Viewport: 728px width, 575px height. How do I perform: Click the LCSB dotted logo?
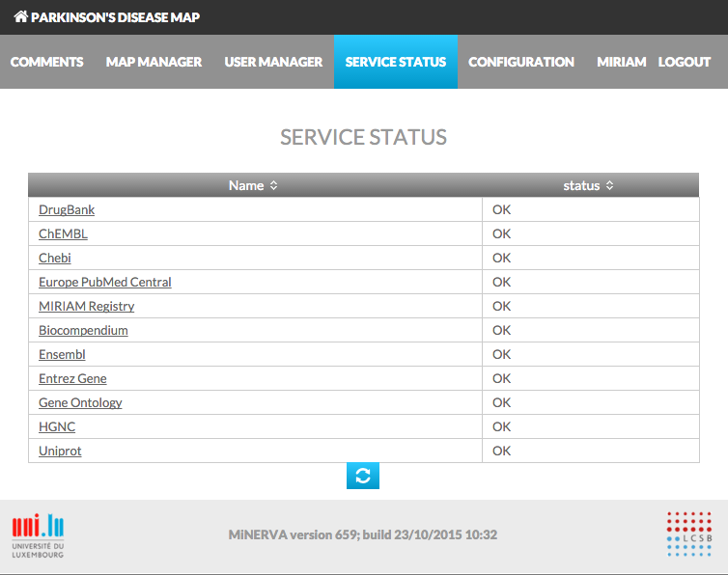[689, 534]
